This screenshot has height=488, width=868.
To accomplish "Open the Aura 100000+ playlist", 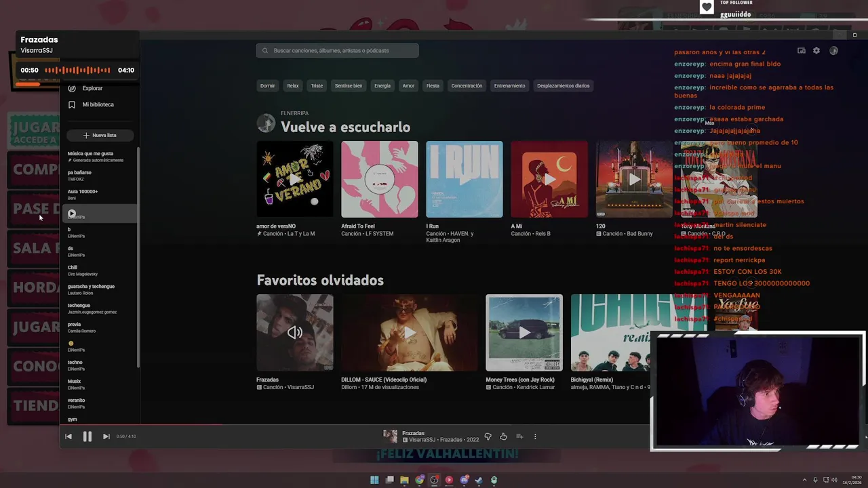I will point(100,195).
